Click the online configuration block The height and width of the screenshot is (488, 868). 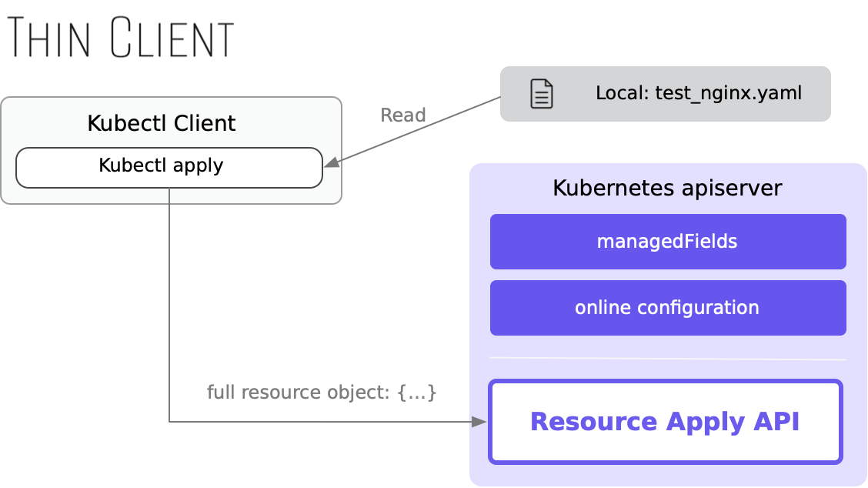coord(668,308)
